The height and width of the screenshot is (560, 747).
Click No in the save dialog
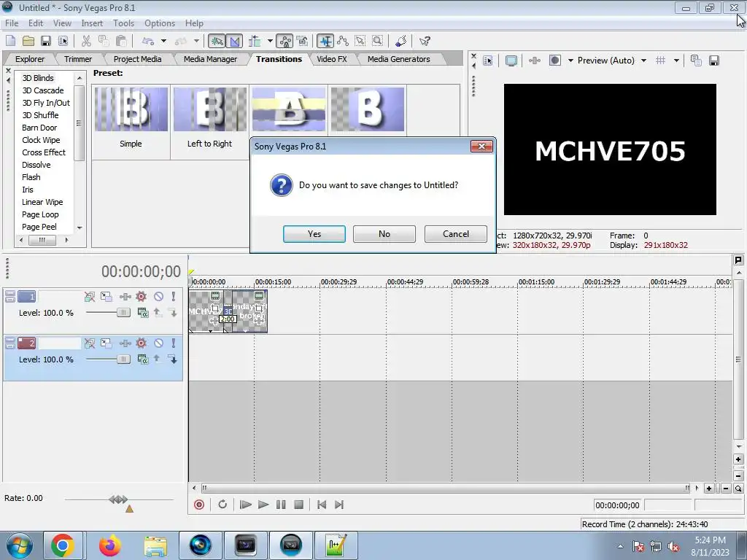point(384,234)
